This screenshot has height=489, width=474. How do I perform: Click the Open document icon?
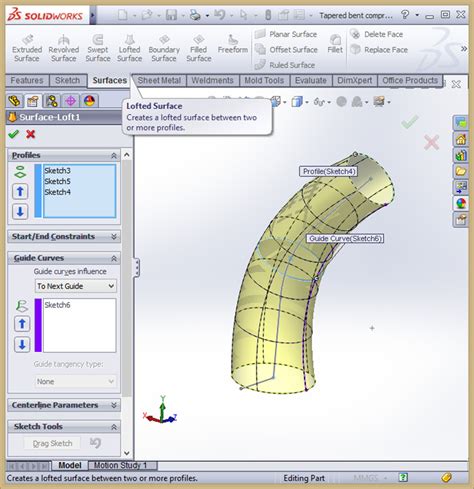pos(147,15)
